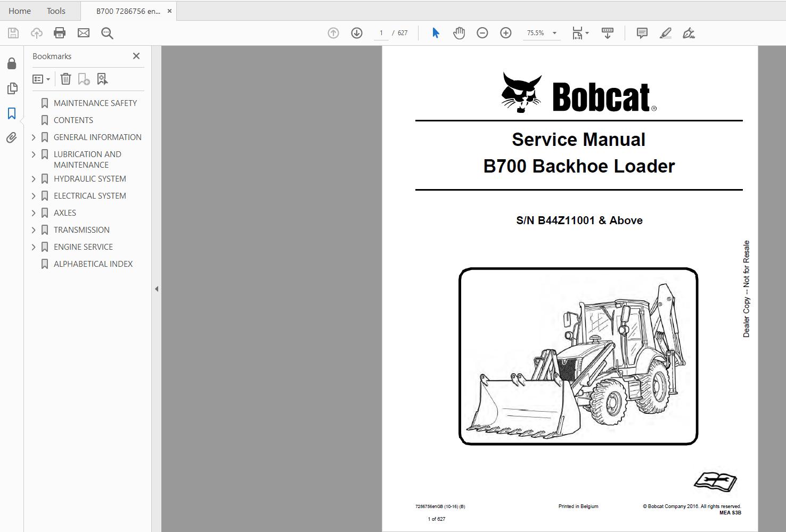Switch to Home tab
The image size is (786, 532).
[20, 11]
